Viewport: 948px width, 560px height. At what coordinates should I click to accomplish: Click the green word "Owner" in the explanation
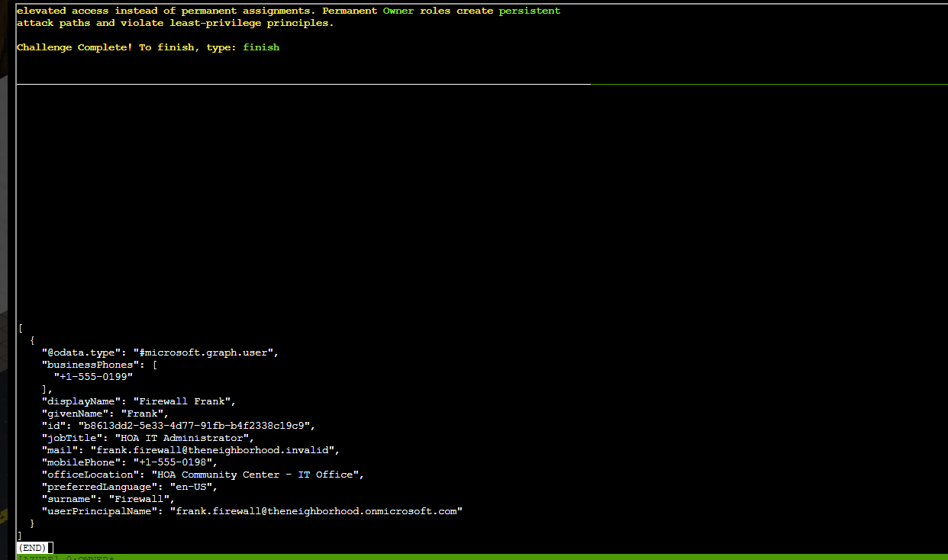coord(398,11)
